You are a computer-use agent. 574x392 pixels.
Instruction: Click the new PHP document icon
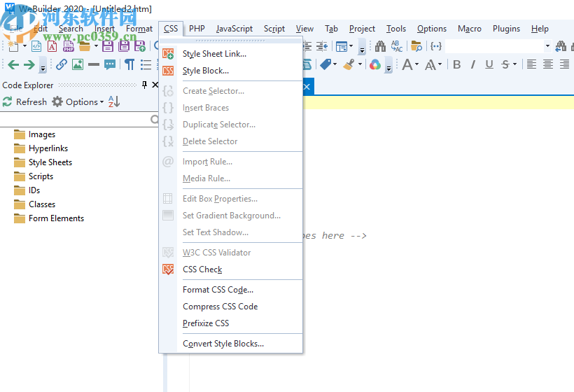pyautogui.click(x=69, y=46)
